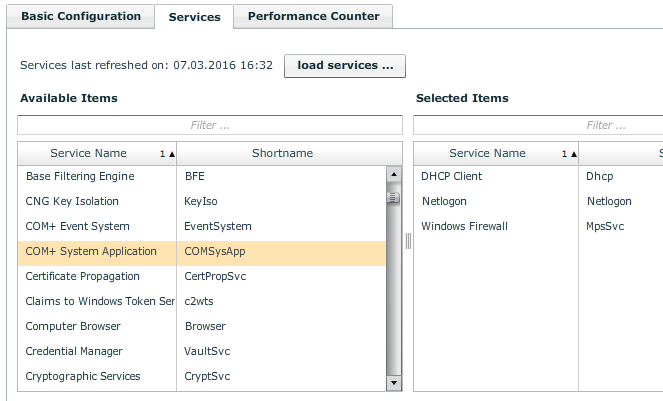Viewport: 663px width, 401px height.
Task: Open the Performance Counter tab
Action: click(313, 16)
